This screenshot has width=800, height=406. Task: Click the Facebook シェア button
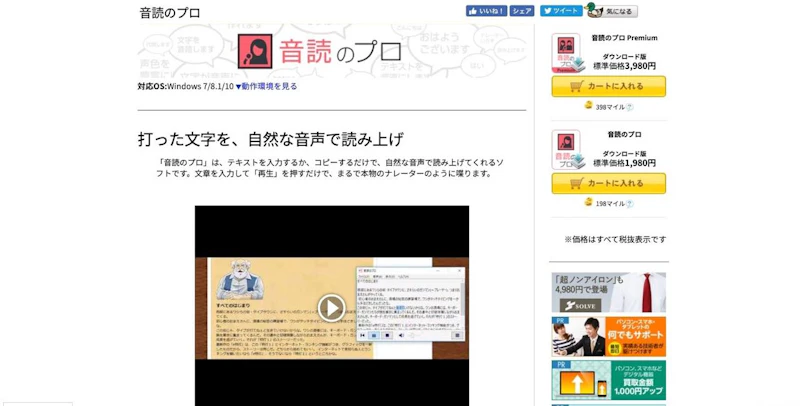(521, 11)
